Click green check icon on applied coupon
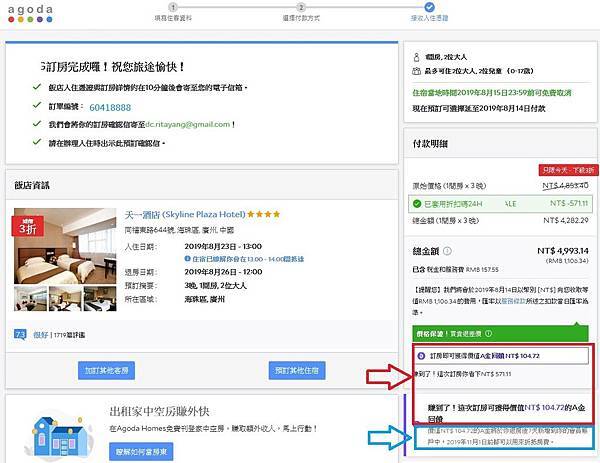 point(417,204)
